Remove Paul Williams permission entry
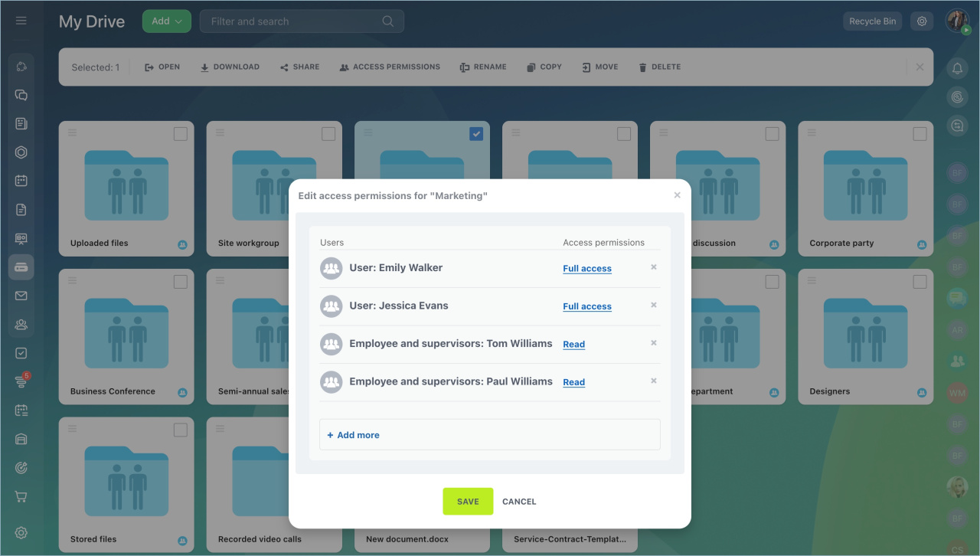The image size is (980, 556). [654, 381]
